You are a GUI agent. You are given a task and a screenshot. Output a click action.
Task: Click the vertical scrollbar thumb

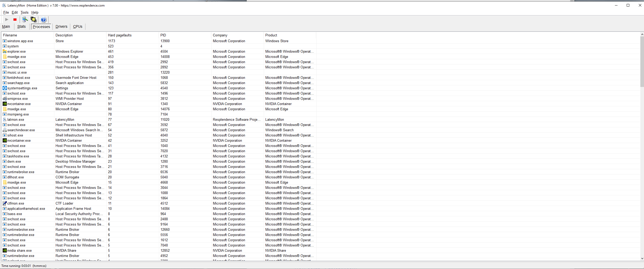click(x=642, y=62)
